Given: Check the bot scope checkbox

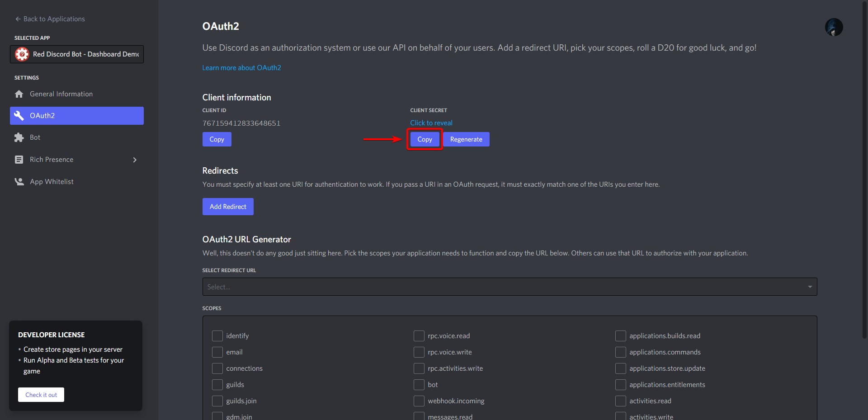Looking at the screenshot, I should 419,385.
